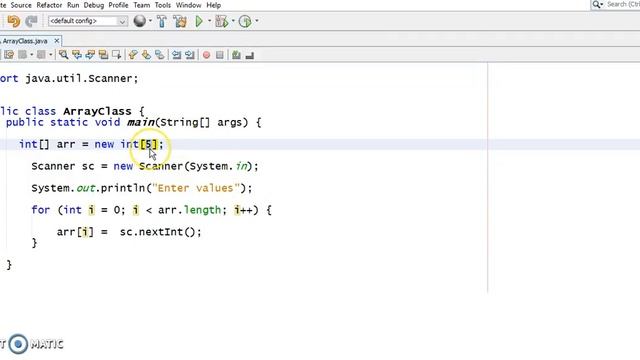Jump to next bookmark
The height and width of the screenshot is (360, 640).
(x=146, y=55)
